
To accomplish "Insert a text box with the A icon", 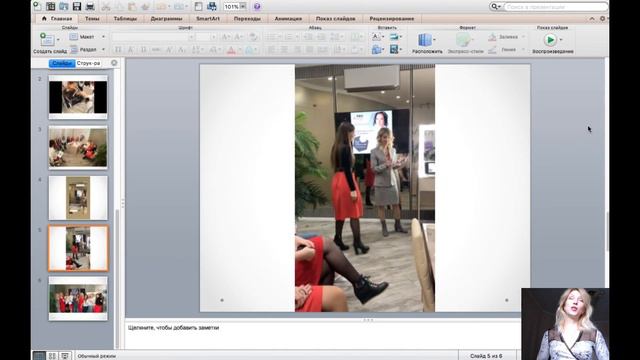I will [x=376, y=37].
